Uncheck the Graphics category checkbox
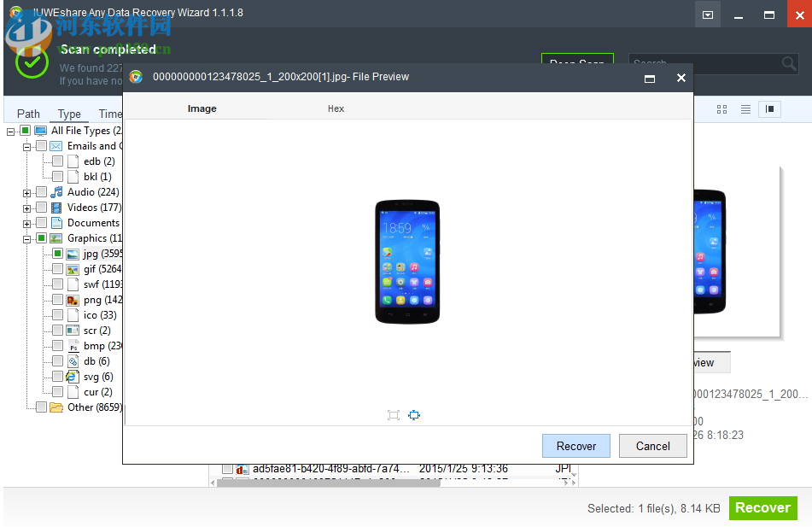Image resolution: width=812 pixels, height=527 pixels. click(41, 238)
